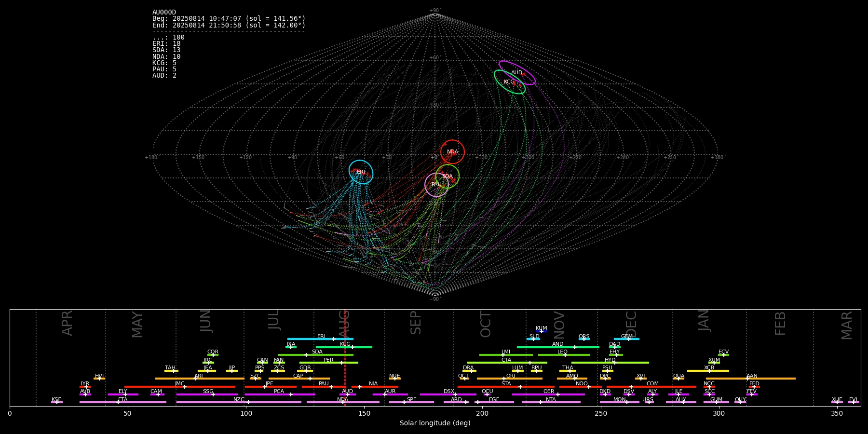This screenshot has width=868, height=434.
Task: Click the 'PAU: 5' legend entry
Action: point(164,69)
